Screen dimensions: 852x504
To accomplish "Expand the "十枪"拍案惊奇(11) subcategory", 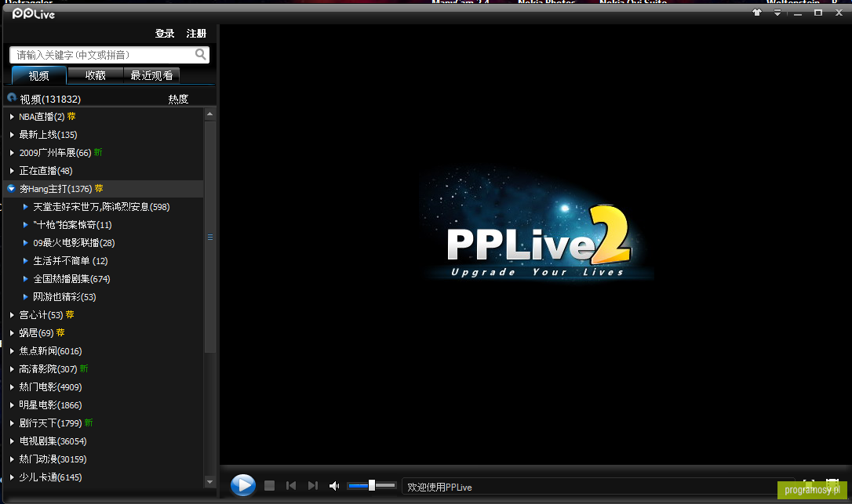I will (26, 225).
